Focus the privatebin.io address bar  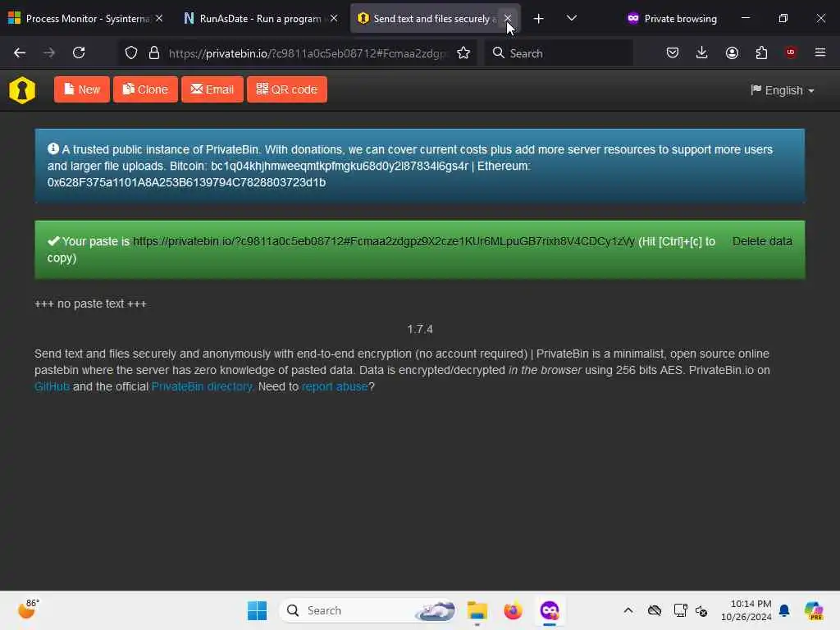point(307,53)
